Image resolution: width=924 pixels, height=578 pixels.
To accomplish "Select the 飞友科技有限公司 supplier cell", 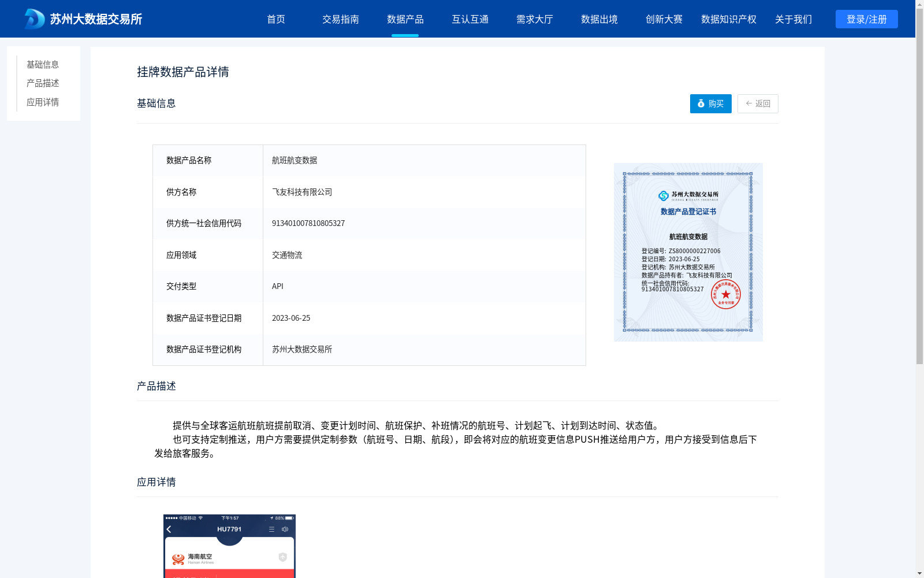I will click(424, 192).
